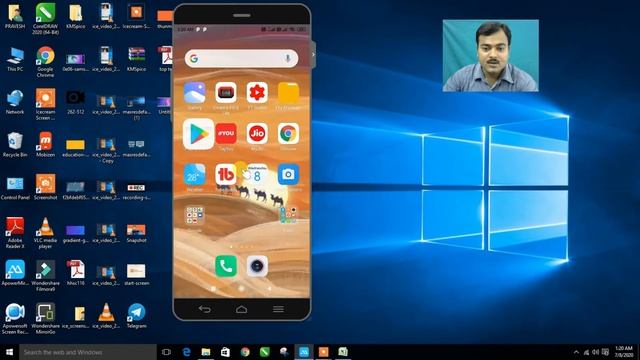Open the YT Studio app
The image size is (640, 360).
(x=257, y=93)
